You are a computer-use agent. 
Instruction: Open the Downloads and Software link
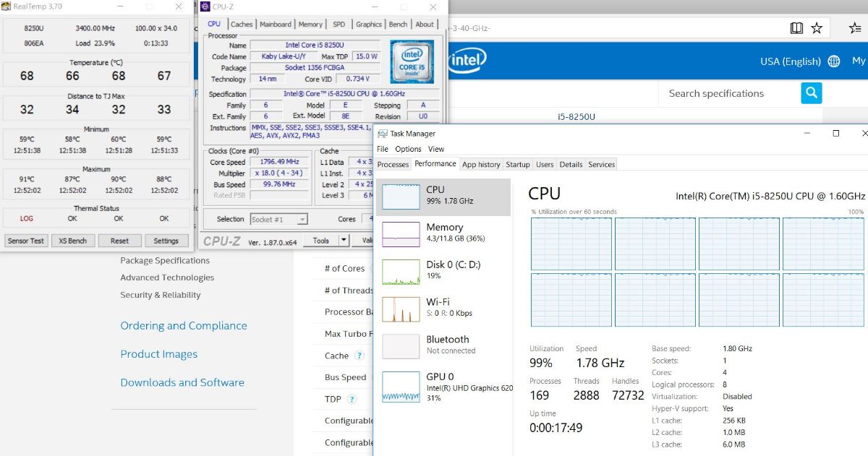pyautogui.click(x=182, y=382)
